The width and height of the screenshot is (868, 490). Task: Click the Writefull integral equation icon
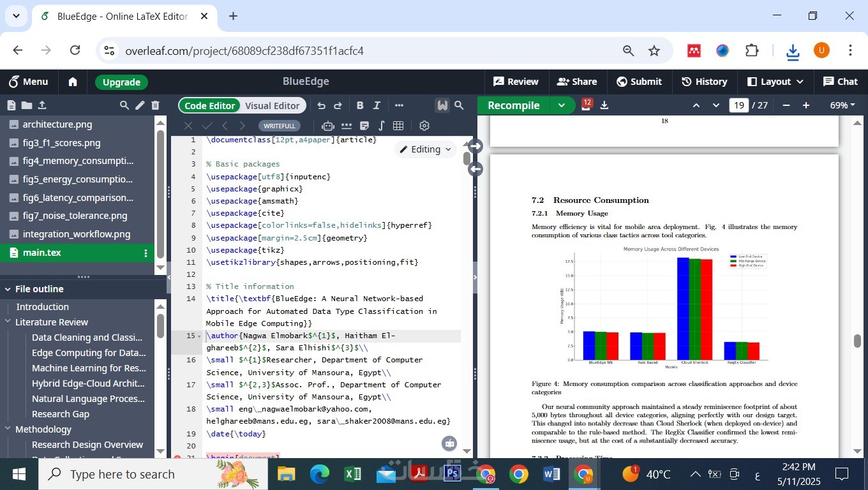point(381,126)
